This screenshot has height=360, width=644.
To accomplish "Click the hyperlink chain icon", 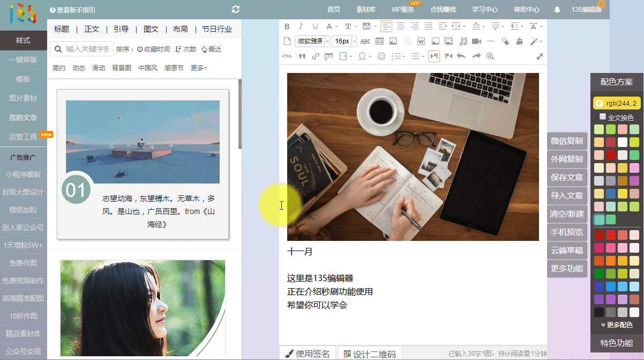I will click(x=315, y=56).
